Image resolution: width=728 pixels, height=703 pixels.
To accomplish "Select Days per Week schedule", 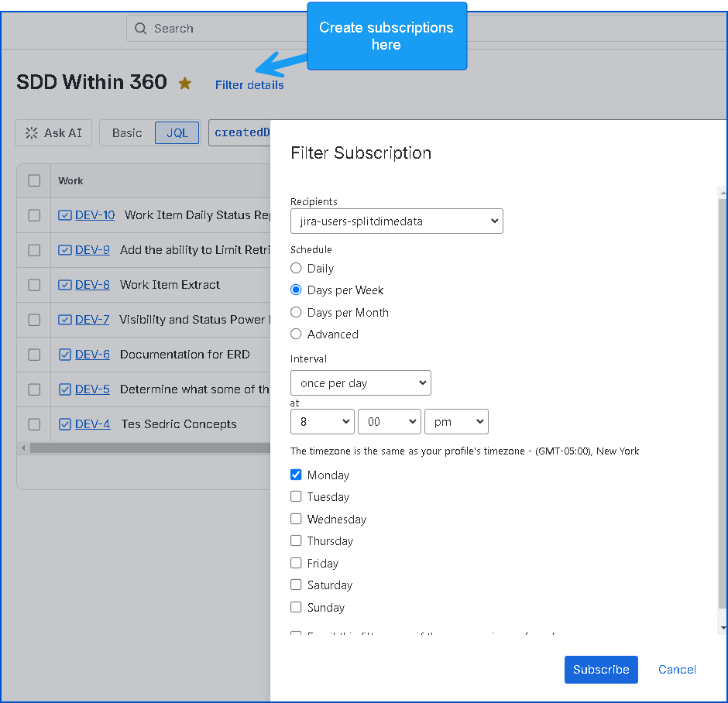I will coord(296,290).
